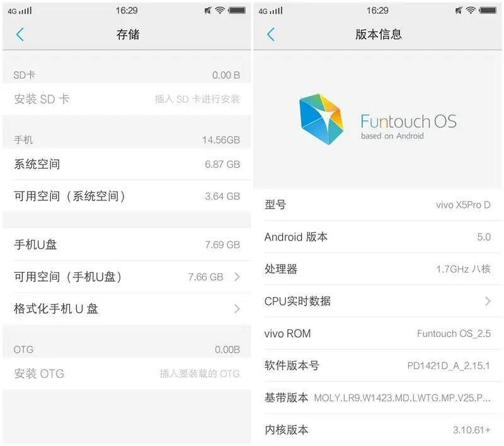
Task: Open 可用空间（手机U盘）chevron
Action: pyautogui.click(x=238, y=277)
